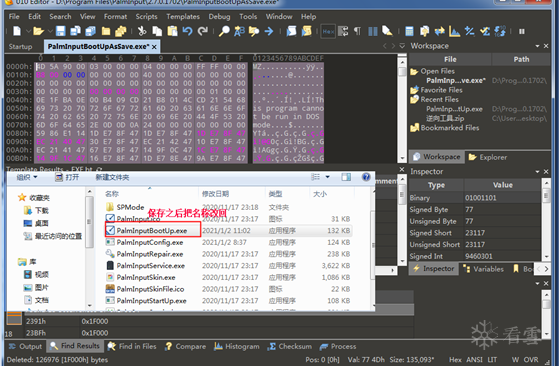
Task: Click the Run Script toolbar icon
Action: pyautogui.click(x=291, y=31)
